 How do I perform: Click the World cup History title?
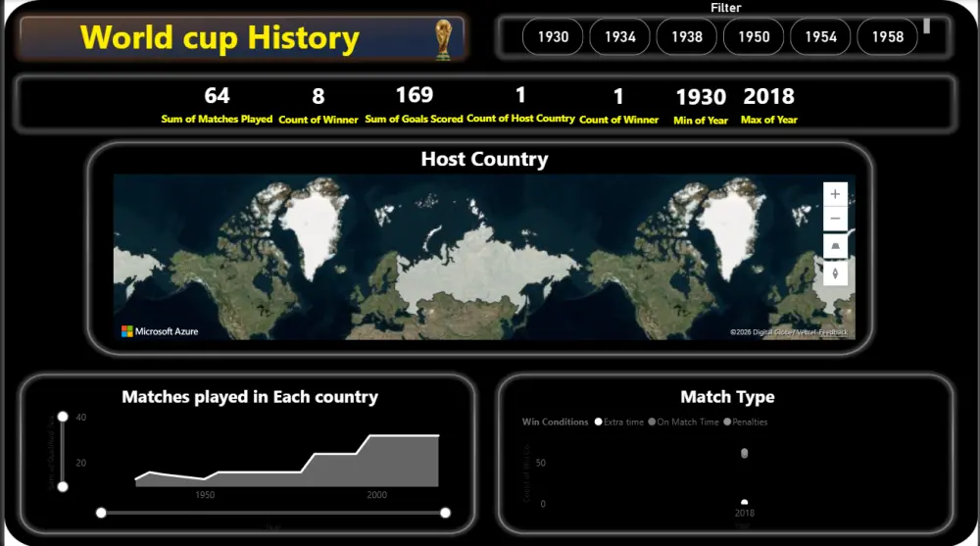[x=220, y=37]
